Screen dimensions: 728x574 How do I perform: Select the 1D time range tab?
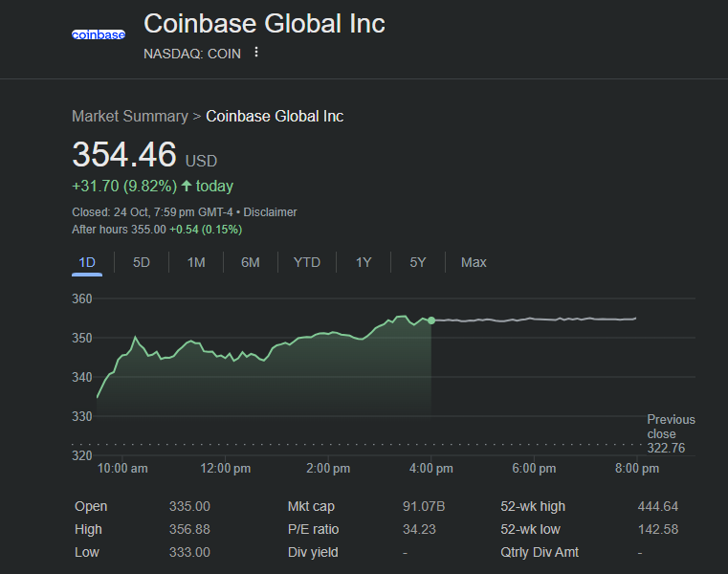tap(87, 262)
